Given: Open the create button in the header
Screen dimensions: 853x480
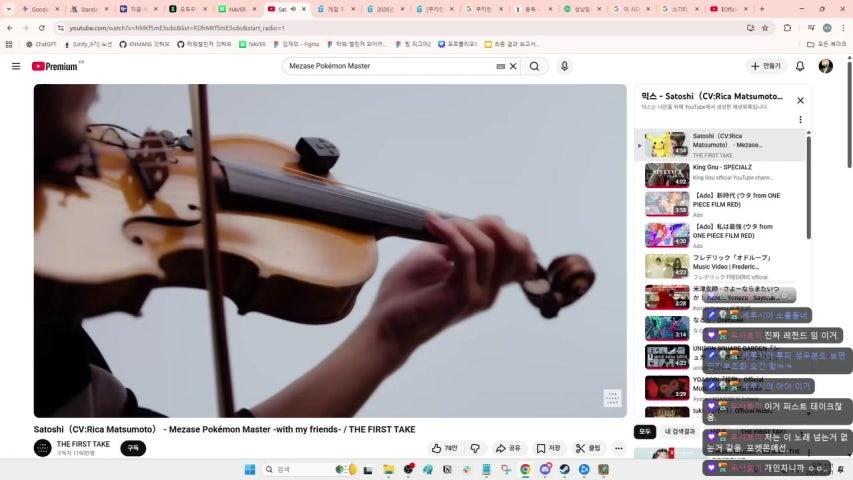Looking at the screenshot, I should (766, 66).
